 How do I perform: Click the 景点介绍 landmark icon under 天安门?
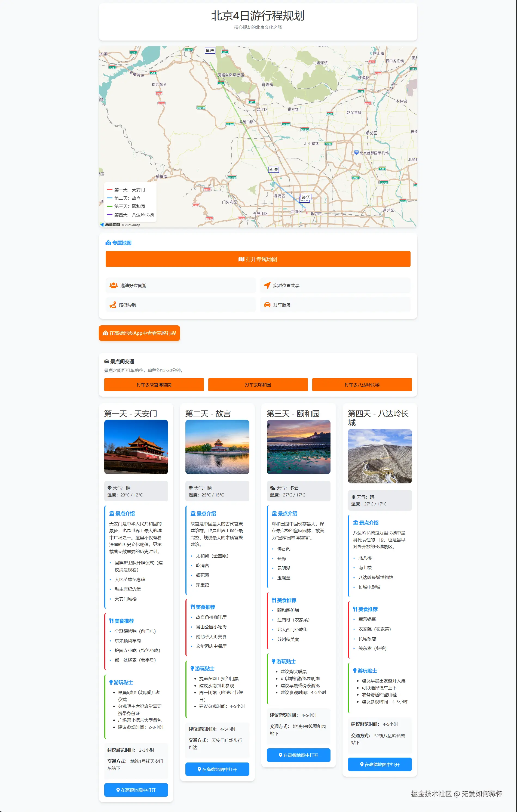click(112, 514)
